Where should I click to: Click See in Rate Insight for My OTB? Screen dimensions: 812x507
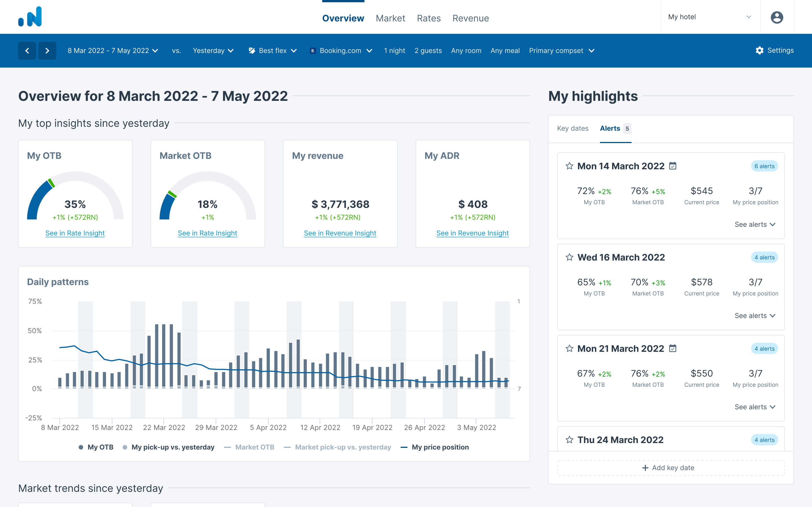pyautogui.click(x=74, y=232)
